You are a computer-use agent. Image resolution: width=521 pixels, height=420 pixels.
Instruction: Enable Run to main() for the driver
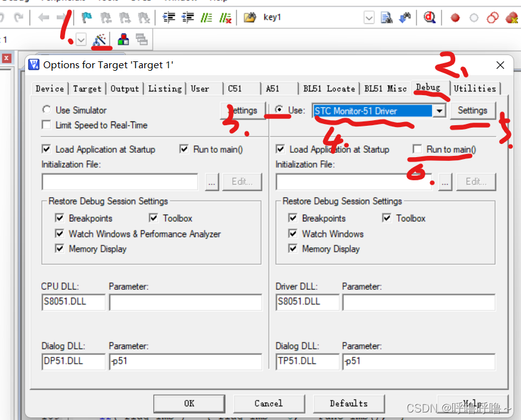420,149
